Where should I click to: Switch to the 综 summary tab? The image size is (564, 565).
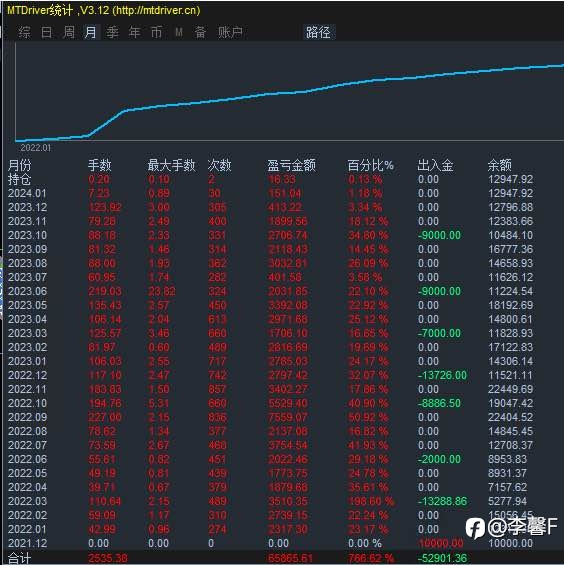(x=24, y=32)
